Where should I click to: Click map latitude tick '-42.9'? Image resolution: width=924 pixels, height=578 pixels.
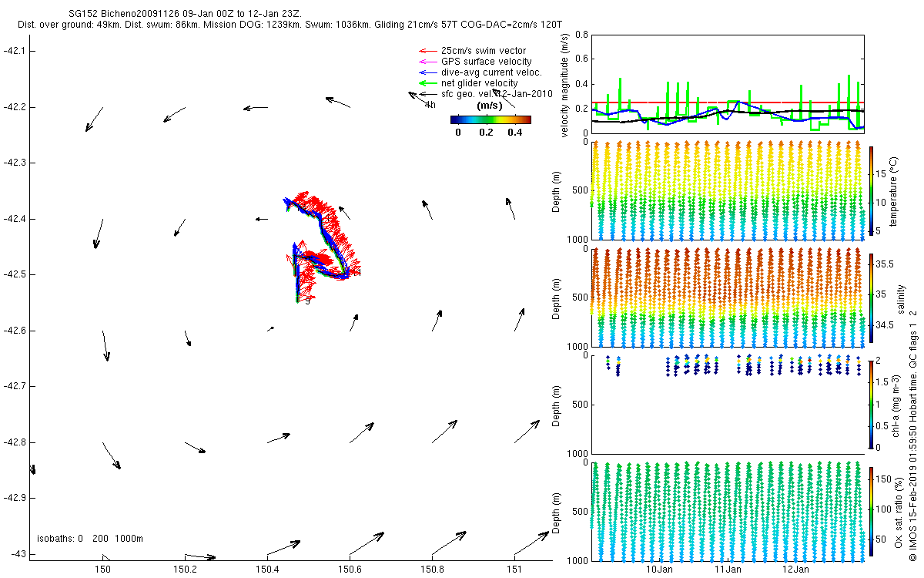pyautogui.click(x=15, y=498)
